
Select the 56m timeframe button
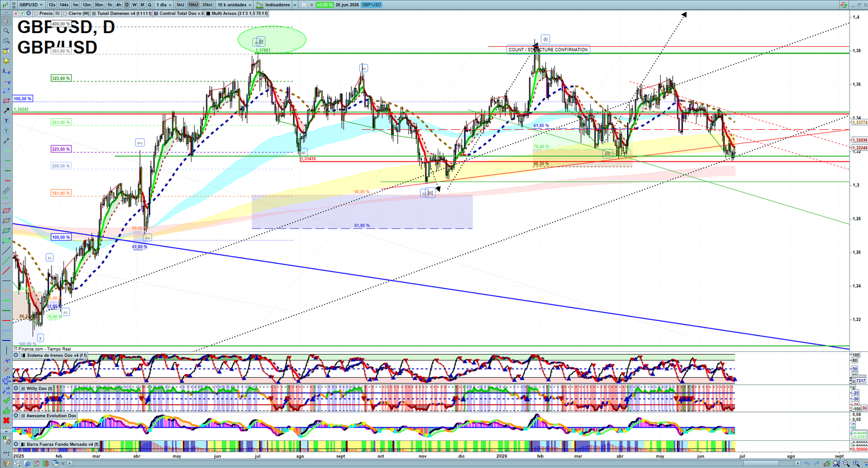(99, 5)
